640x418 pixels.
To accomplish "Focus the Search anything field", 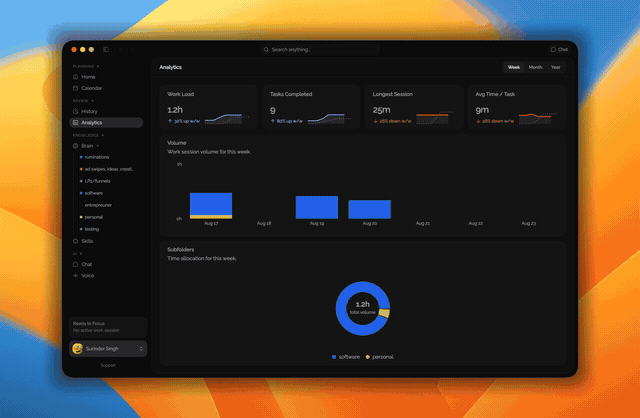I will (x=320, y=49).
